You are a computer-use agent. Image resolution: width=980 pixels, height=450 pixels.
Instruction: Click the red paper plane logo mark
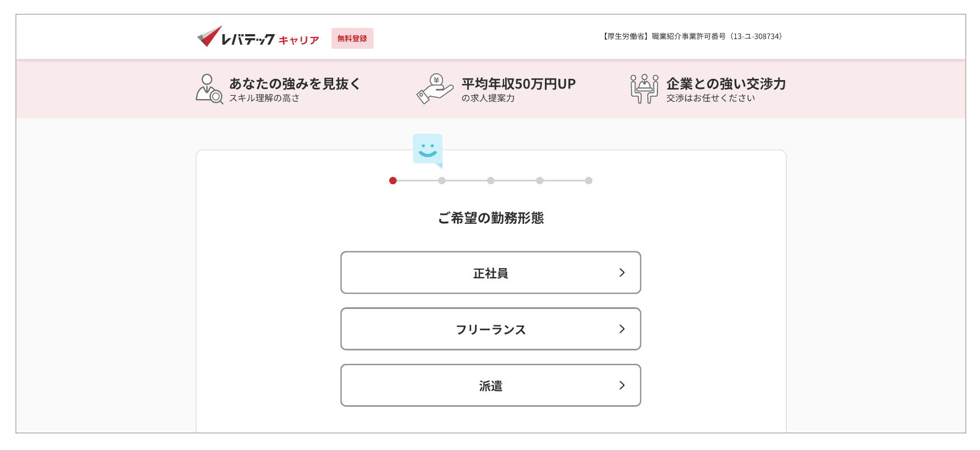[209, 36]
